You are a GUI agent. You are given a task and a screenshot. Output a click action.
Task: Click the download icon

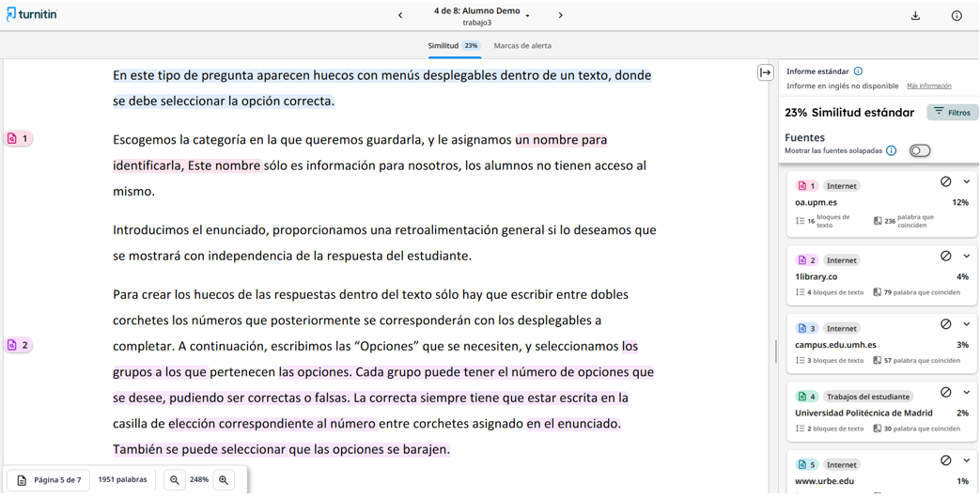coord(915,16)
